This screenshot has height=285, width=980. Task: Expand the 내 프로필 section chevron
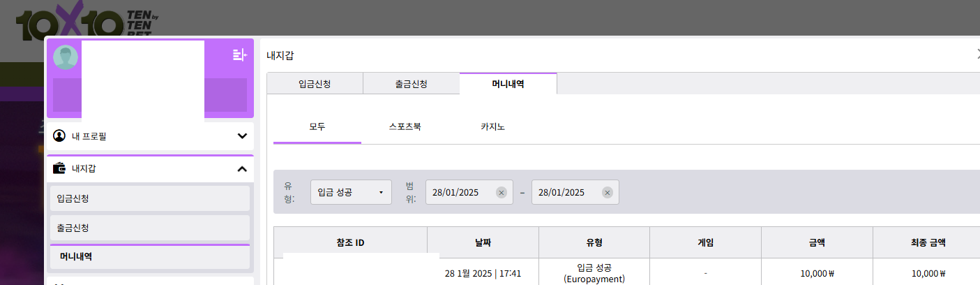click(242, 136)
